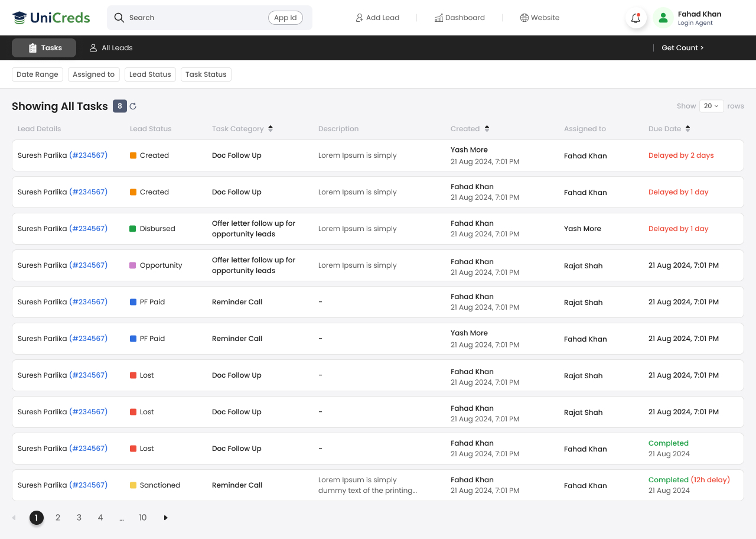Click Get Count

682,48
